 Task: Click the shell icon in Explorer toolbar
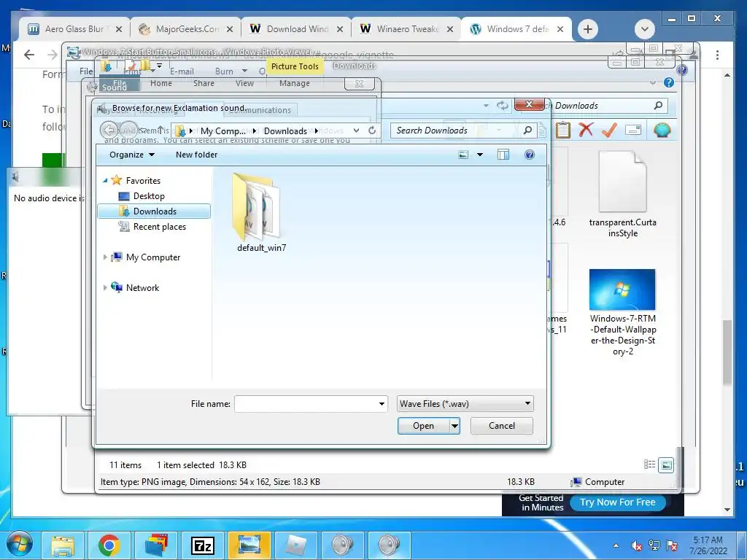tap(662, 130)
